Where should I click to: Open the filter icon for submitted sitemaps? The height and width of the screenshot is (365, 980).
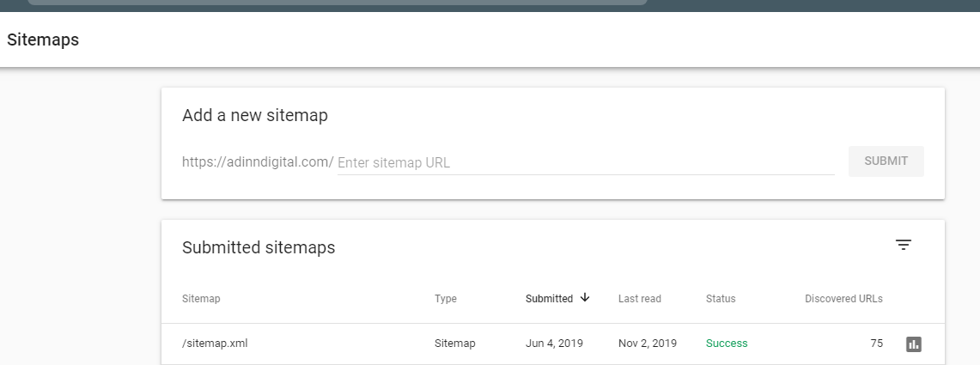click(x=904, y=246)
